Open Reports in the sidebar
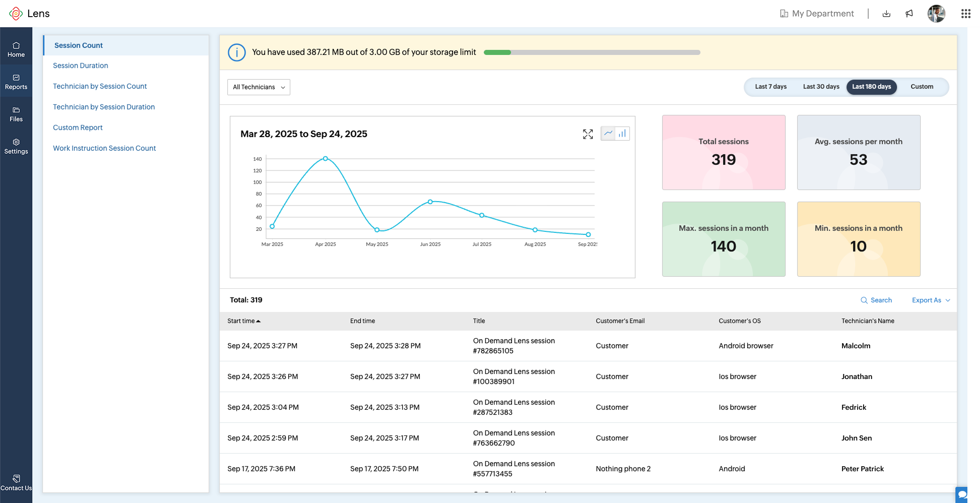 [16, 82]
